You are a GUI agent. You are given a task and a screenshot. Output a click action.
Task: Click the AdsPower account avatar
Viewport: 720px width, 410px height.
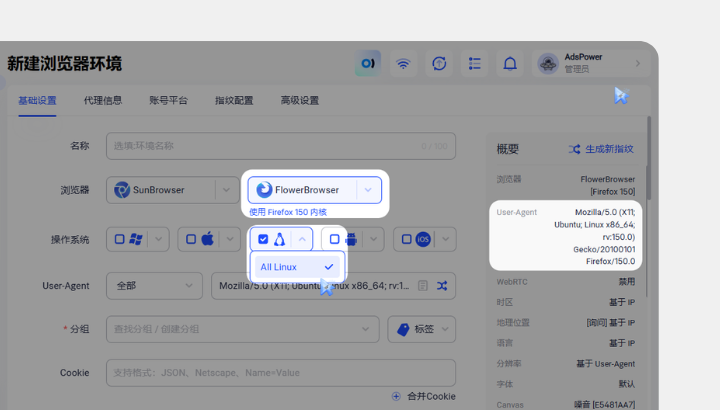coord(548,63)
